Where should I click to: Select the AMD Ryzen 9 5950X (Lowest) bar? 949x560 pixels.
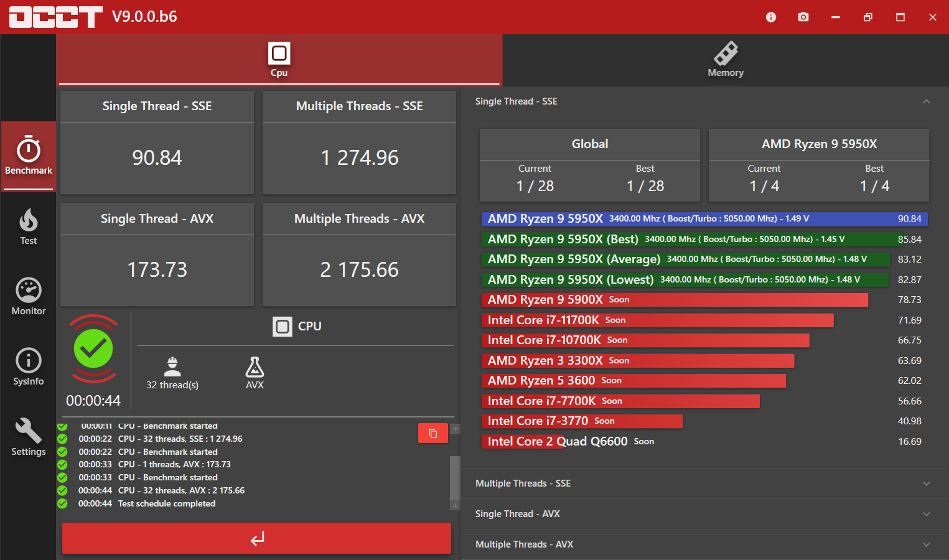point(685,279)
